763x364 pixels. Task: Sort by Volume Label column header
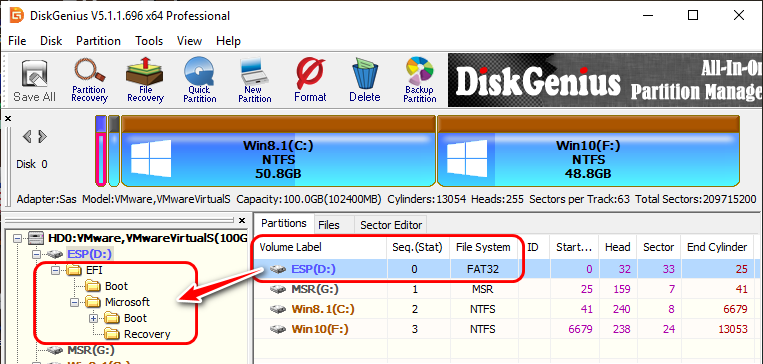pyautogui.click(x=321, y=247)
